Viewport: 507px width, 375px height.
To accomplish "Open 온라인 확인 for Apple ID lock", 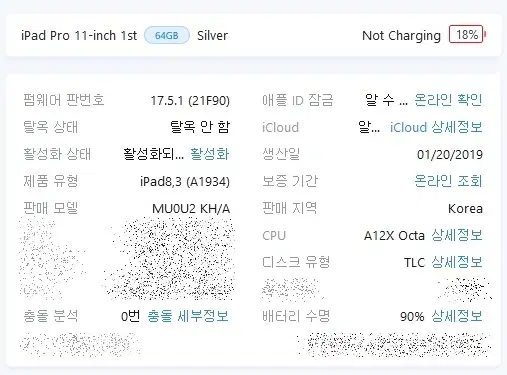I will click(x=448, y=100).
